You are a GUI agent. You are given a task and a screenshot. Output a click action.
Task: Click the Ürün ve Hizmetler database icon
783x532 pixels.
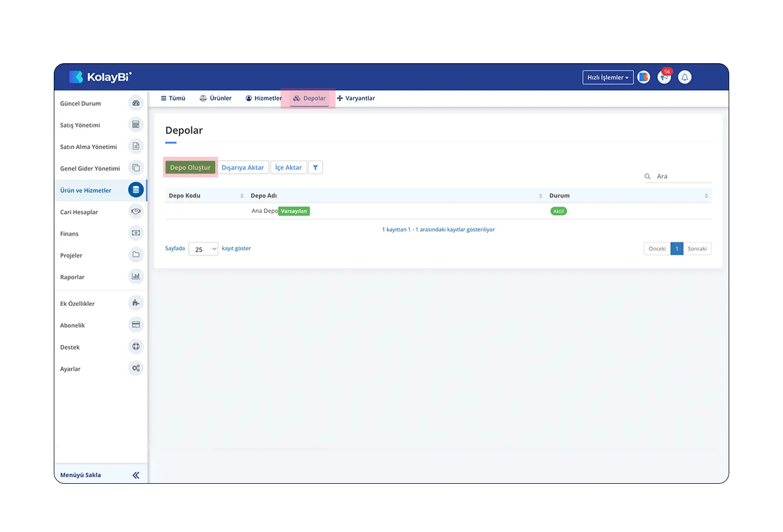(136, 190)
